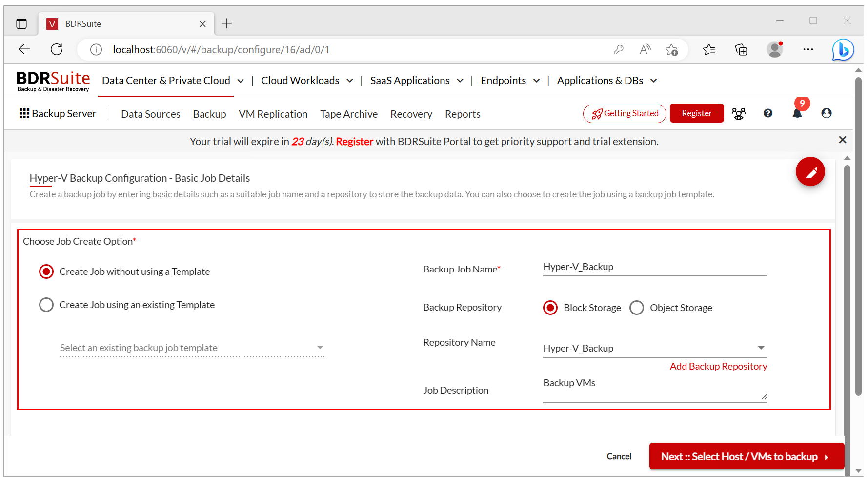Image resolution: width=868 pixels, height=481 pixels.
Task: Cancel the backup job configuration
Action: (619, 456)
